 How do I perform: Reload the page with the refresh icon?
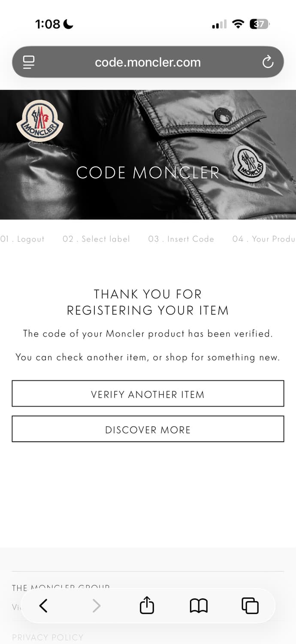click(x=268, y=62)
